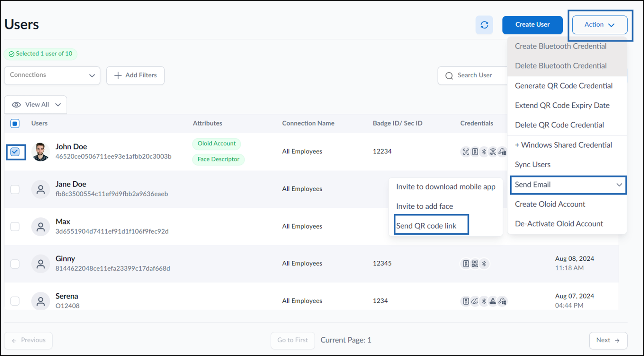The image size is (644, 356).
Task: Toggle the select-all users checkbox in header
Action: click(x=15, y=123)
